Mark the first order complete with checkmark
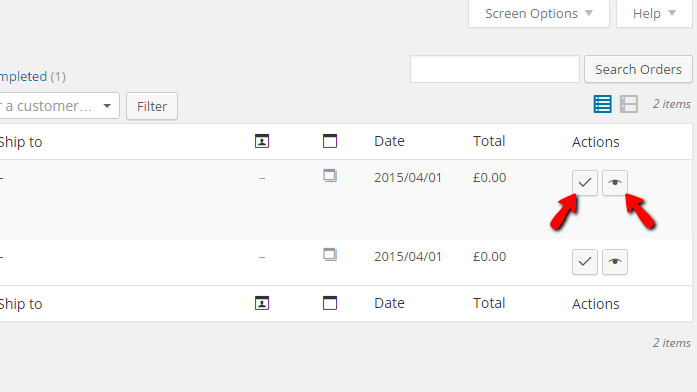 [x=585, y=183]
